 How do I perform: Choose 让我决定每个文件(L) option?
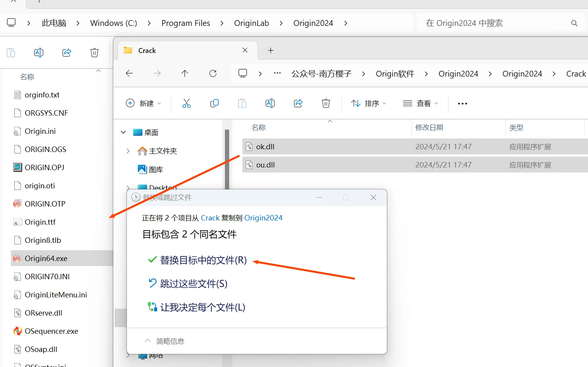(x=202, y=307)
